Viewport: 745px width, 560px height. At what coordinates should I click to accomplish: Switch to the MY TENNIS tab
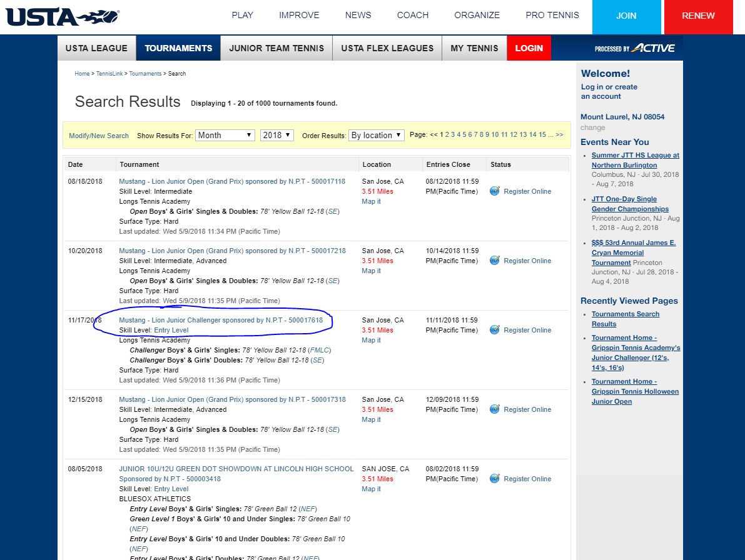[474, 48]
